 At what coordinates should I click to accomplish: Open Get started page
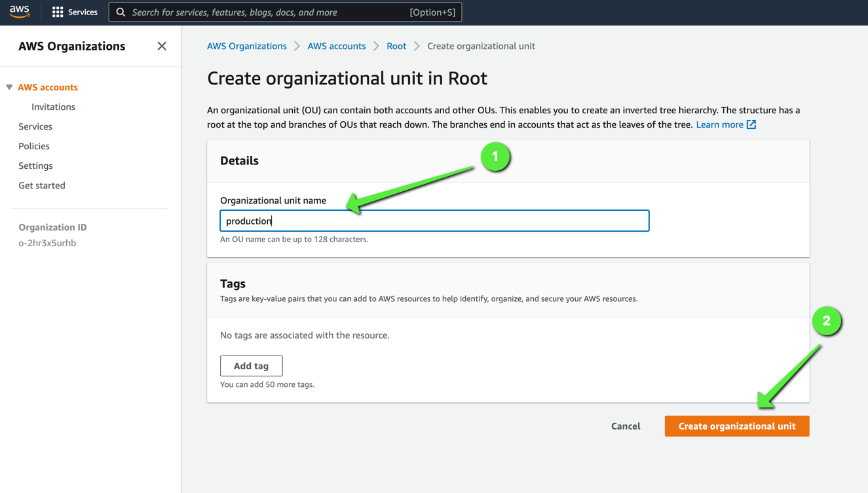pos(42,185)
